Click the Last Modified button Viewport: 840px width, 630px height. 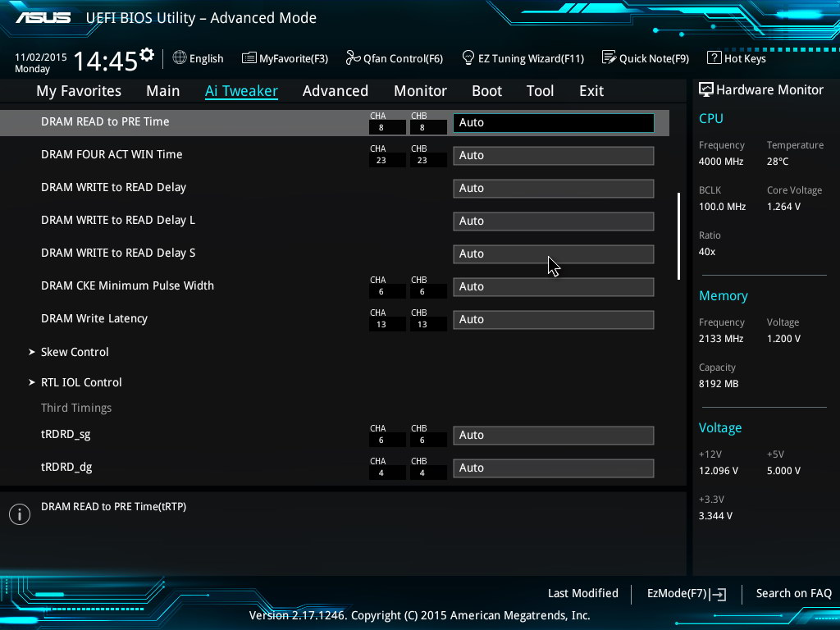pyautogui.click(x=582, y=593)
